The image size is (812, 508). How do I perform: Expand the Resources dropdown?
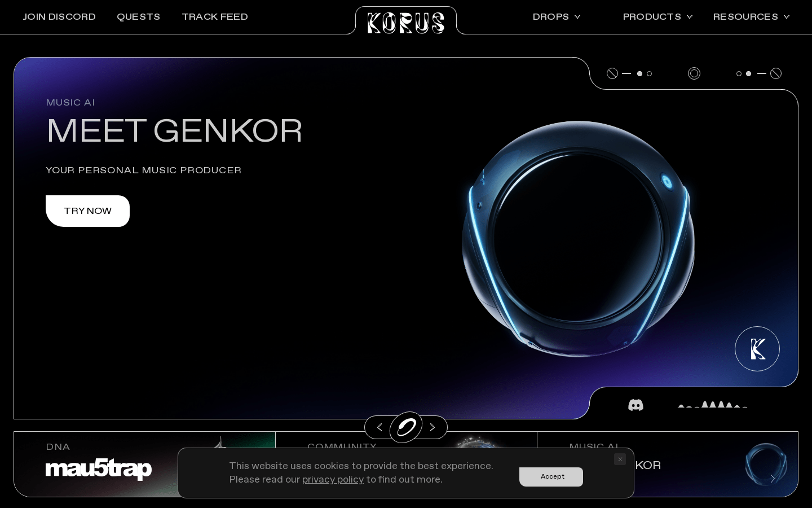[751, 17]
